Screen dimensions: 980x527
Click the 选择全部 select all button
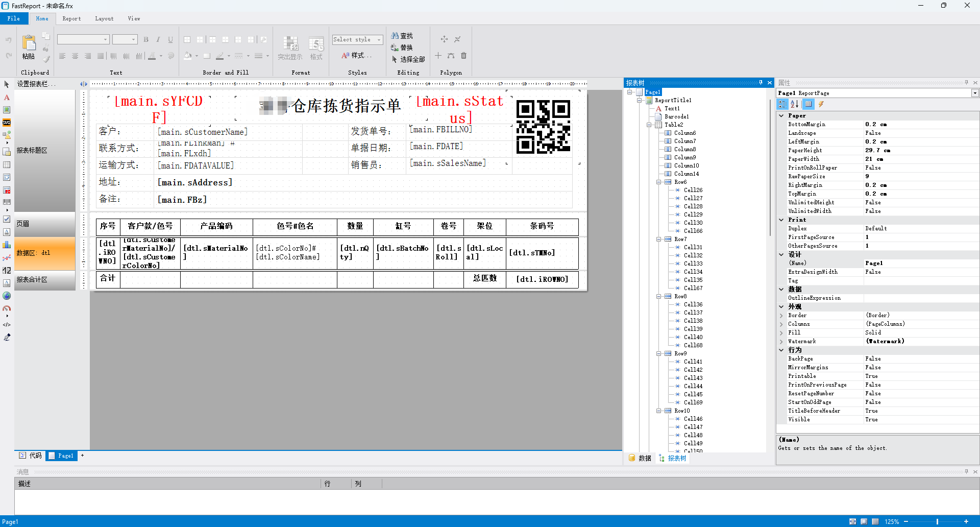(x=408, y=59)
